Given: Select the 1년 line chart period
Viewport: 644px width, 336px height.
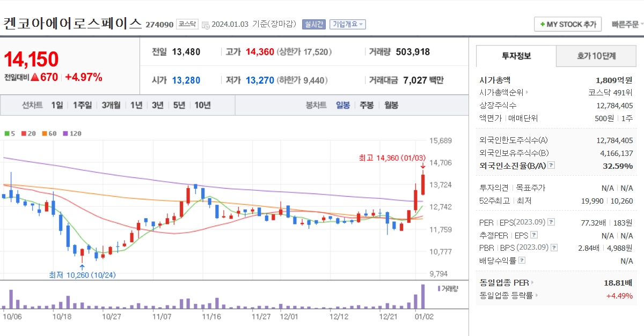Looking at the screenshot, I should click(136, 105).
